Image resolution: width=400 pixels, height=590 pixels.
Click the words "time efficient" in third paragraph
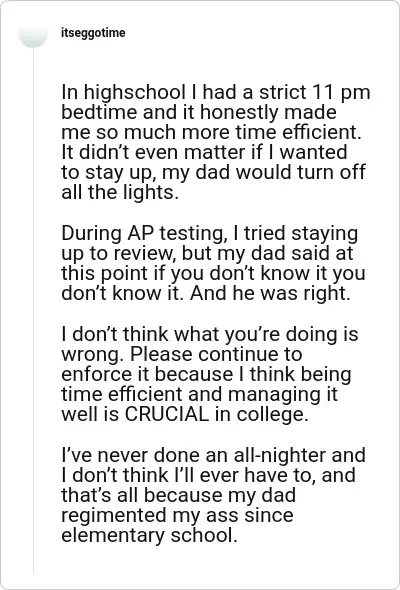click(x=120, y=394)
